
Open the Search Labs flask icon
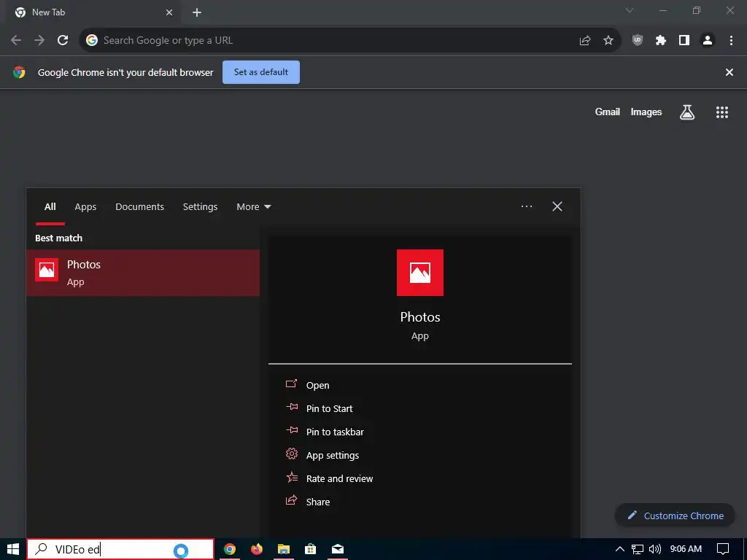(687, 112)
